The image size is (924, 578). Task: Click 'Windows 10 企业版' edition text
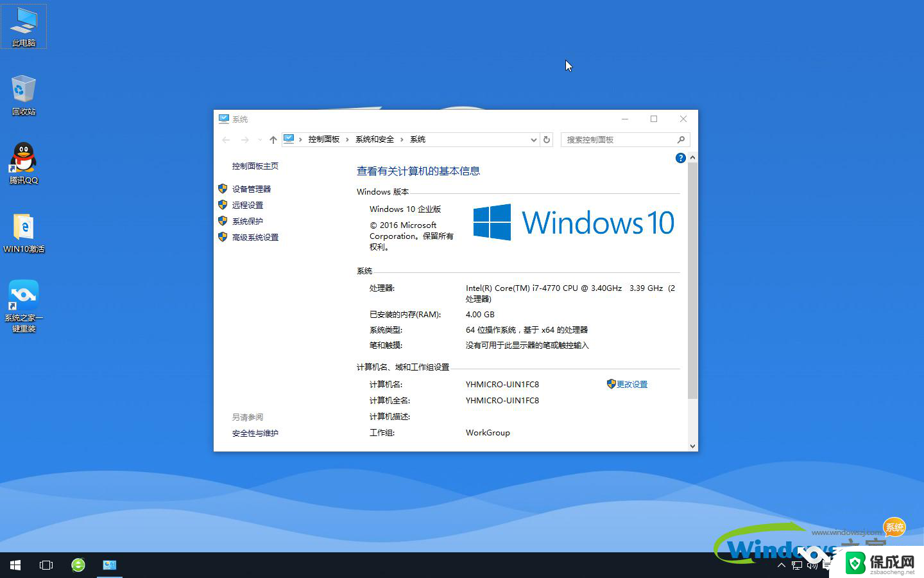pos(406,209)
